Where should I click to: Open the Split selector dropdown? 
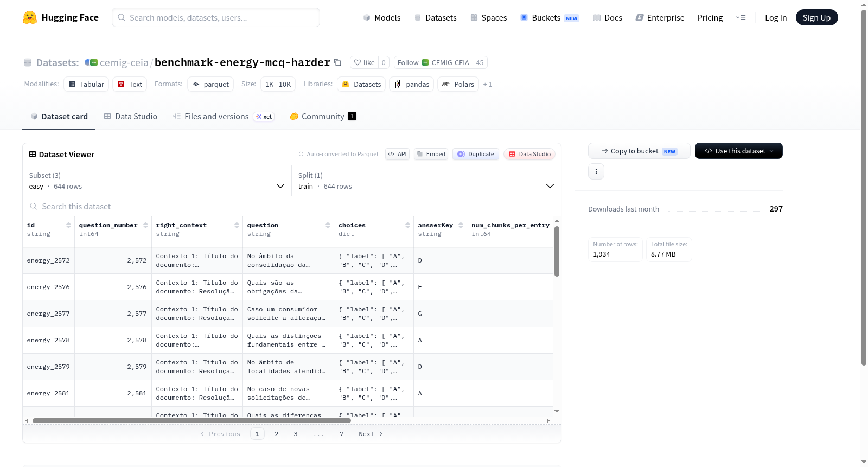coord(426,181)
